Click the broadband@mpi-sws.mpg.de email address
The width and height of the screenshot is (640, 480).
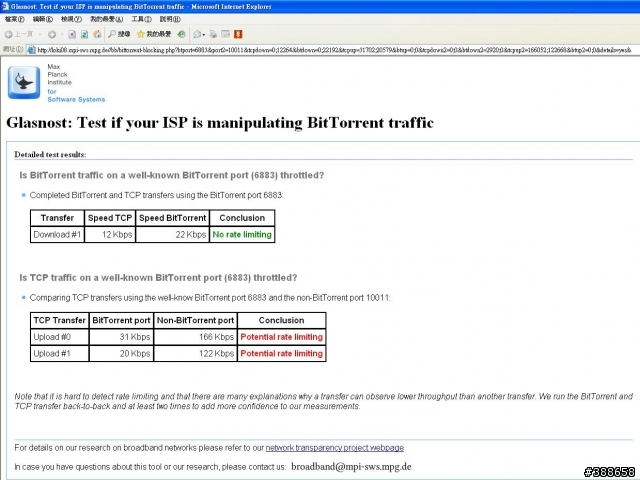click(x=351, y=467)
